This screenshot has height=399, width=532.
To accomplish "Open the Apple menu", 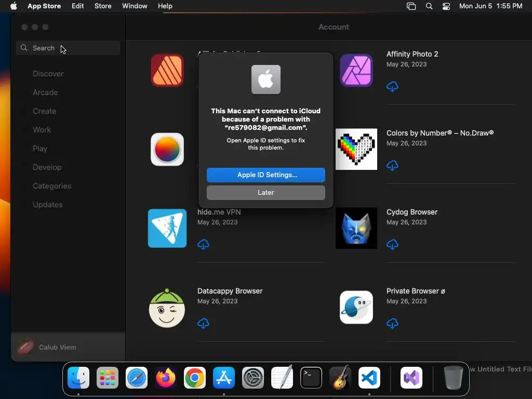I will 14,6.
